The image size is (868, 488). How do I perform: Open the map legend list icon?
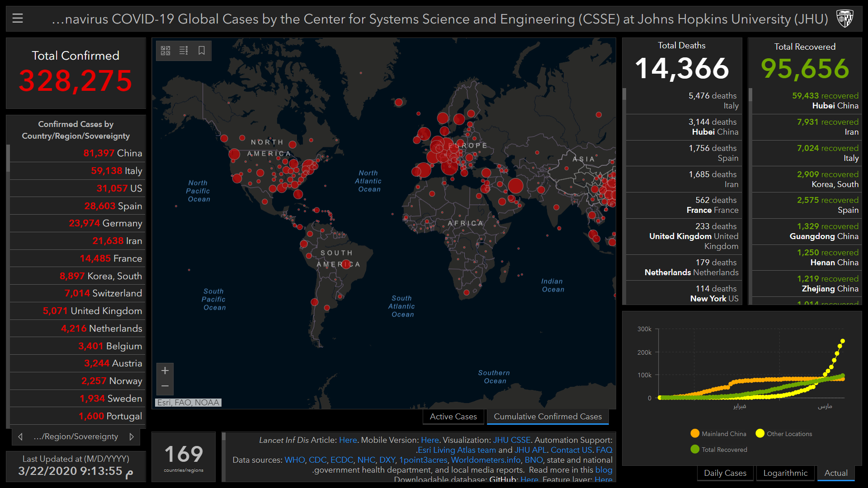184,50
